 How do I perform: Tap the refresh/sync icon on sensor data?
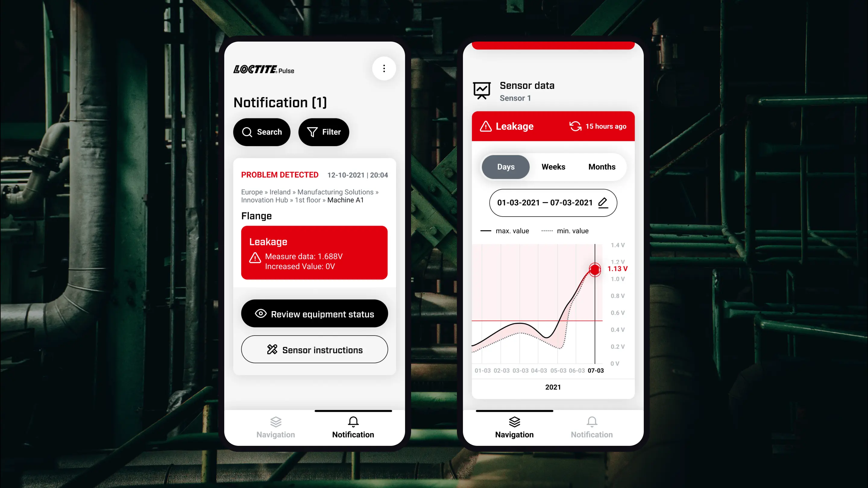coord(575,126)
